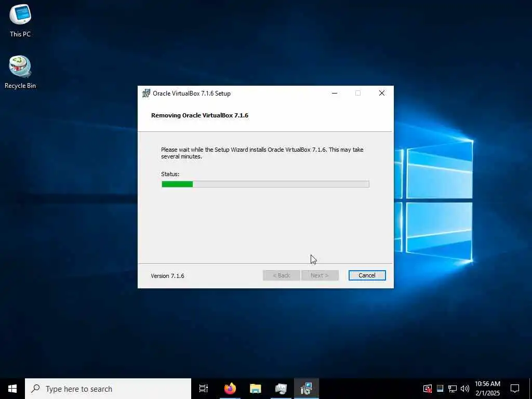Launch Firefox from the taskbar
This screenshot has height=399, width=532.
(x=230, y=389)
